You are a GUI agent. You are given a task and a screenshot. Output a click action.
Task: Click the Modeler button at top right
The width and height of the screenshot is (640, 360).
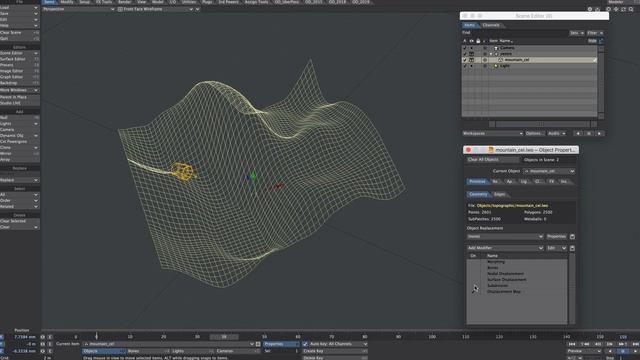click(616, 2)
